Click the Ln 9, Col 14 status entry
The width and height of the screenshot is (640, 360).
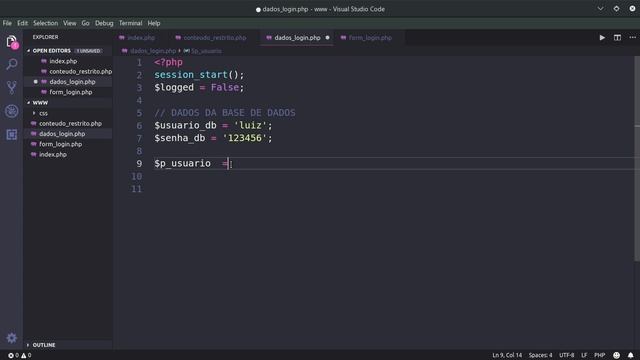point(507,355)
